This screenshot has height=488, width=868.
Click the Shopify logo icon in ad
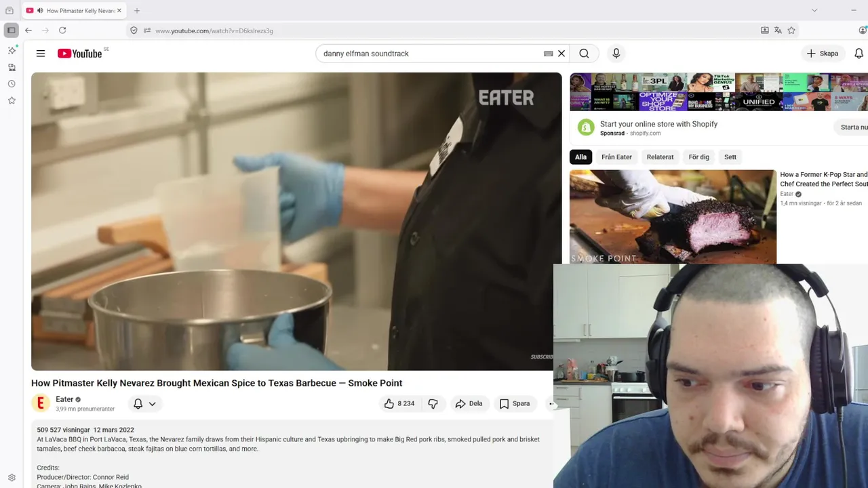pyautogui.click(x=586, y=127)
